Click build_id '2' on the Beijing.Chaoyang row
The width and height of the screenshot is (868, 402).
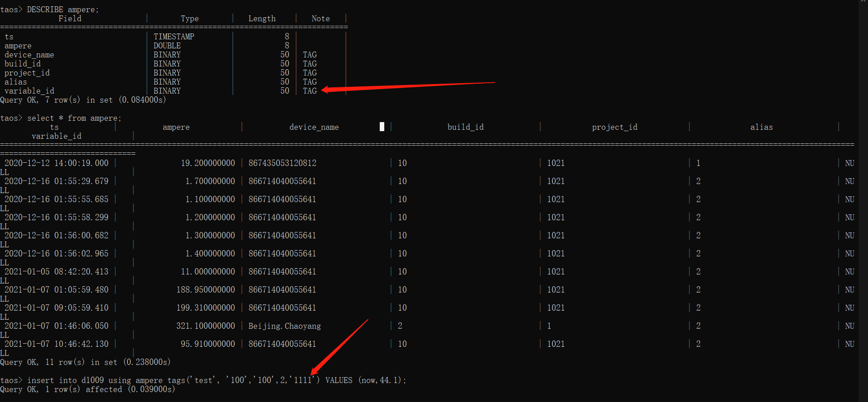(400, 326)
